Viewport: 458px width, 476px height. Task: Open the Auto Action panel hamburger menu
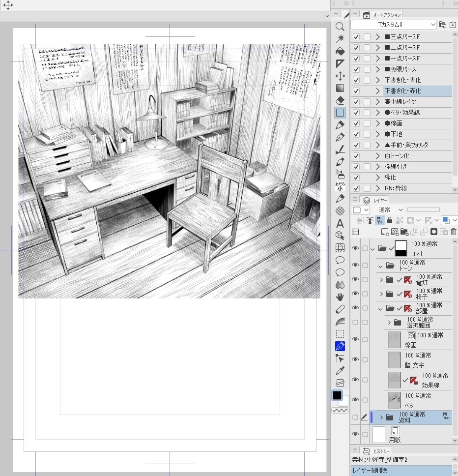pyautogui.click(x=355, y=14)
